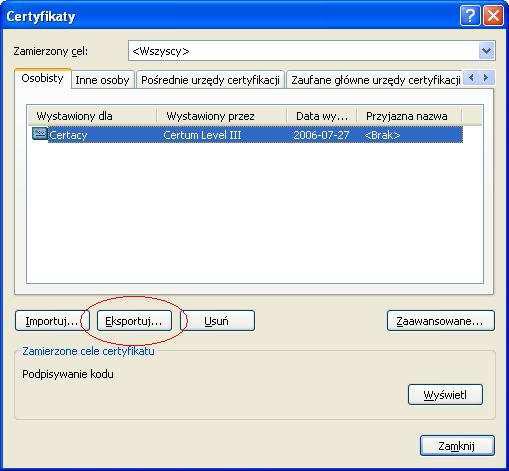Click the Usuń button

pyautogui.click(x=217, y=321)
